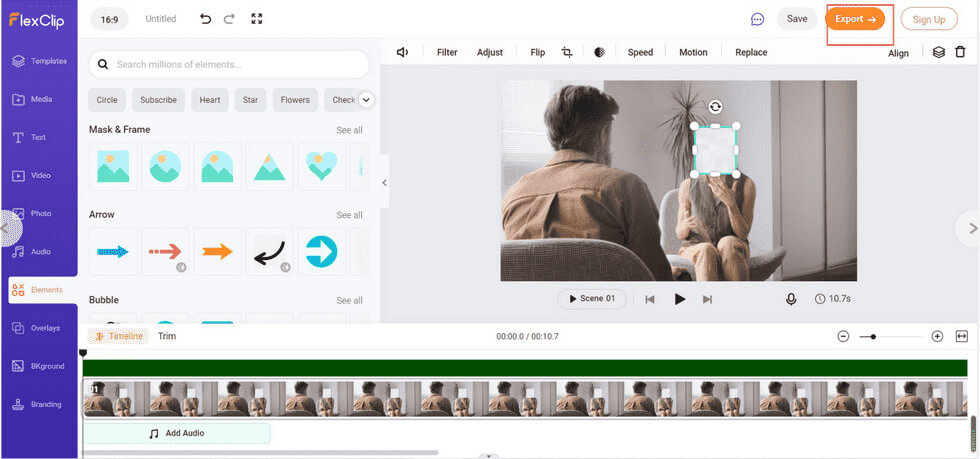Click Replace in the toolbar
This screenshot has height=459, width=980.
pos(751,53)
